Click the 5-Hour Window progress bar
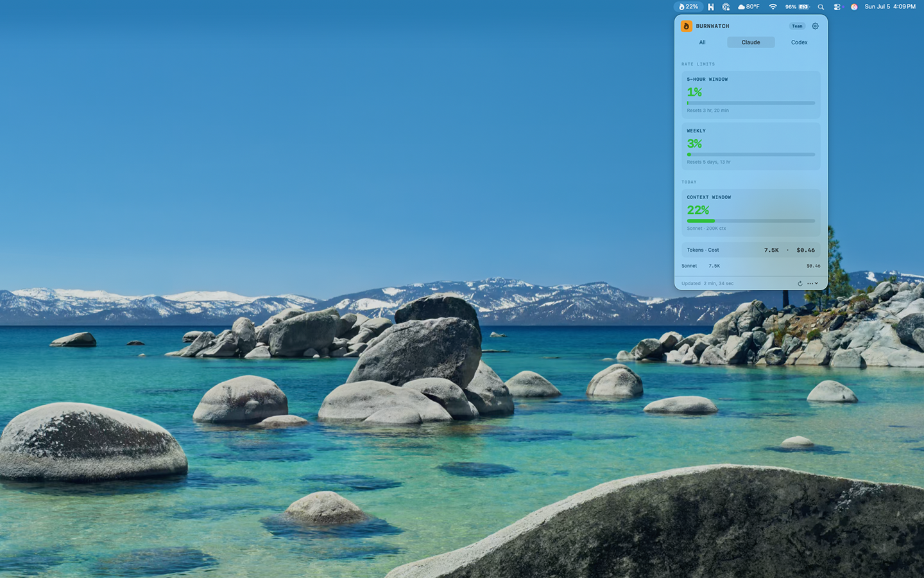The height and width of the screenshot is (578, 924). pos(751,103)
